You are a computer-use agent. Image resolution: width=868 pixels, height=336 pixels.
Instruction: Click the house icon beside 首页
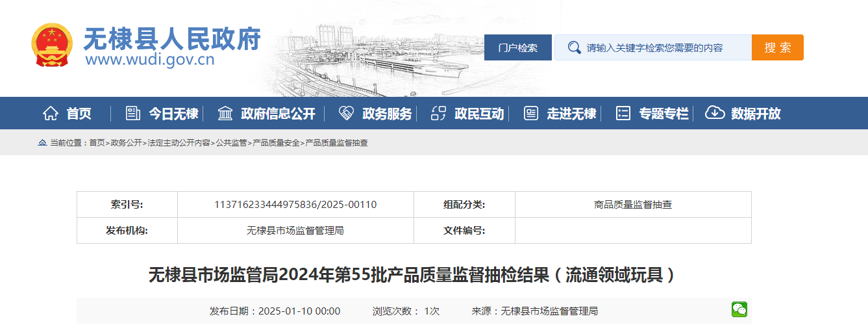[x=50, y=113]
